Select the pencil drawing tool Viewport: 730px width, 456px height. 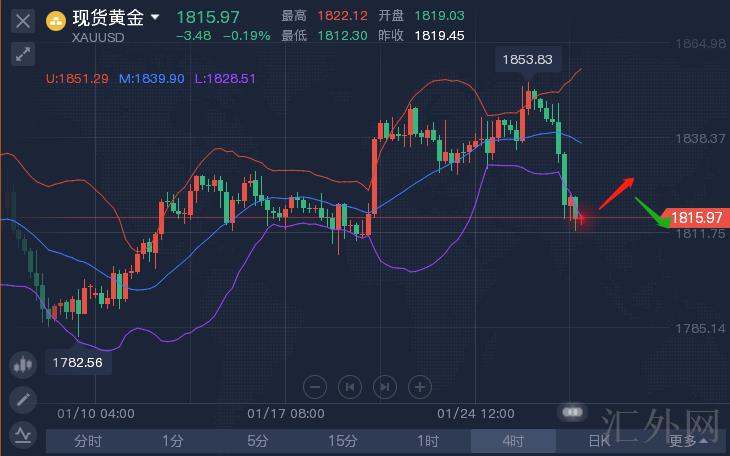[x=23, y=399]
